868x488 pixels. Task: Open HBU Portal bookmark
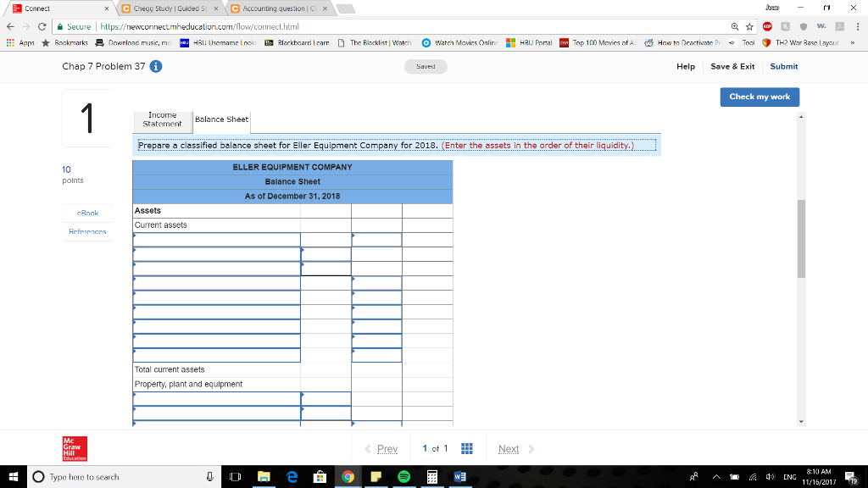point(529,42)
